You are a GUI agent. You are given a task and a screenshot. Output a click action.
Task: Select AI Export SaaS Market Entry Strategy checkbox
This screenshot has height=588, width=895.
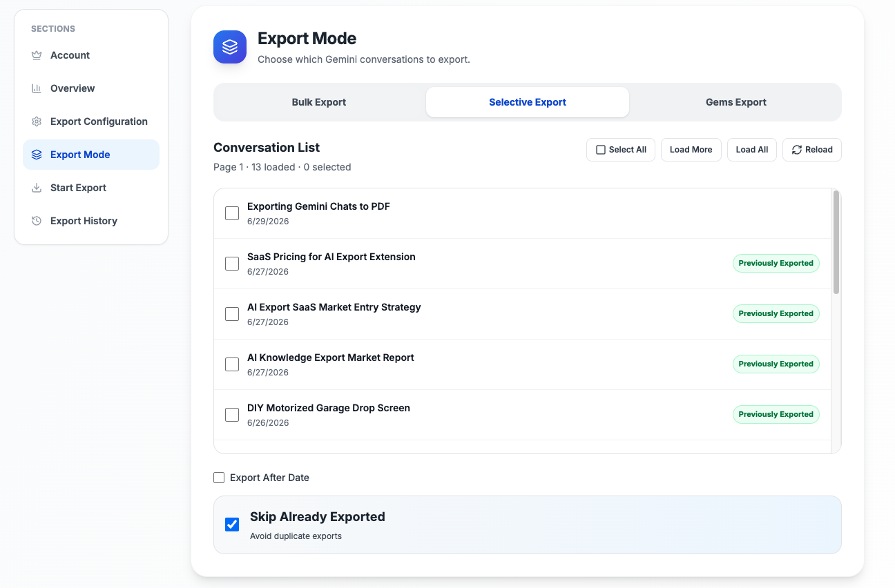[x=232, y=314]
